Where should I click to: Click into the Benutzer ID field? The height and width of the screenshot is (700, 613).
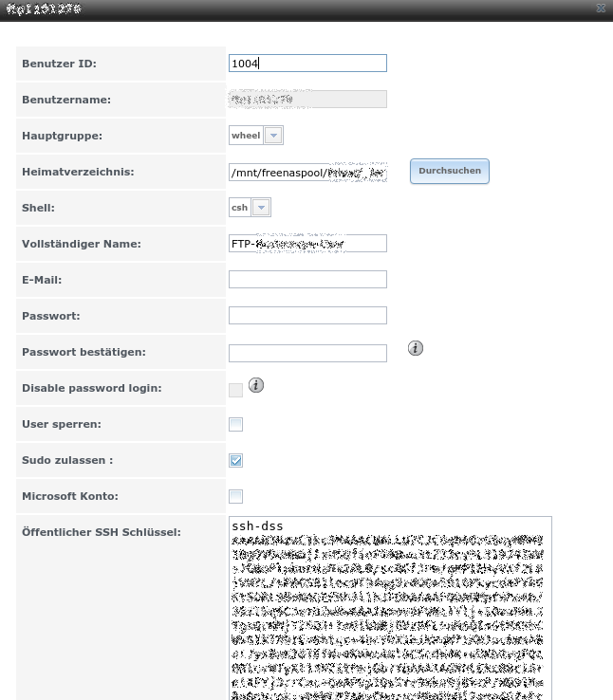(x=307, y=64)
